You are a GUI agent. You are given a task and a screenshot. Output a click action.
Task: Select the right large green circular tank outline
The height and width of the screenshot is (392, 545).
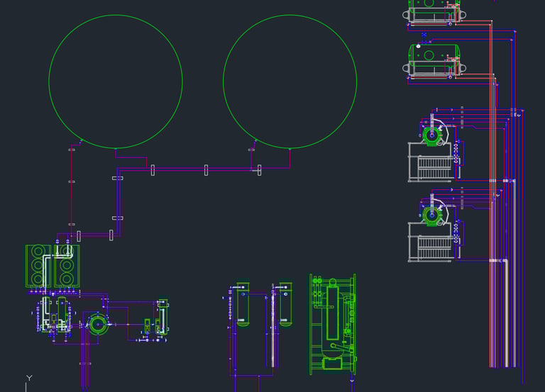290,82
